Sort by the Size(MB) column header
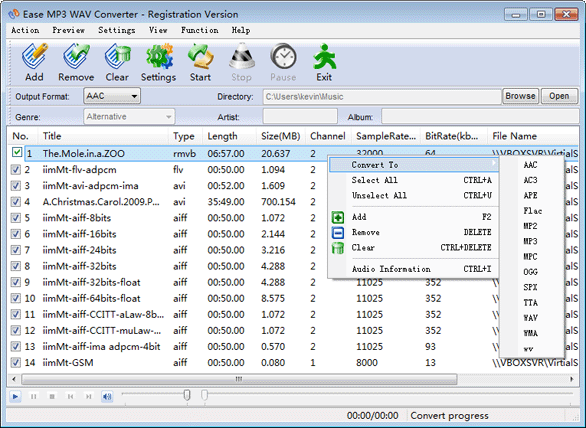 281,136
